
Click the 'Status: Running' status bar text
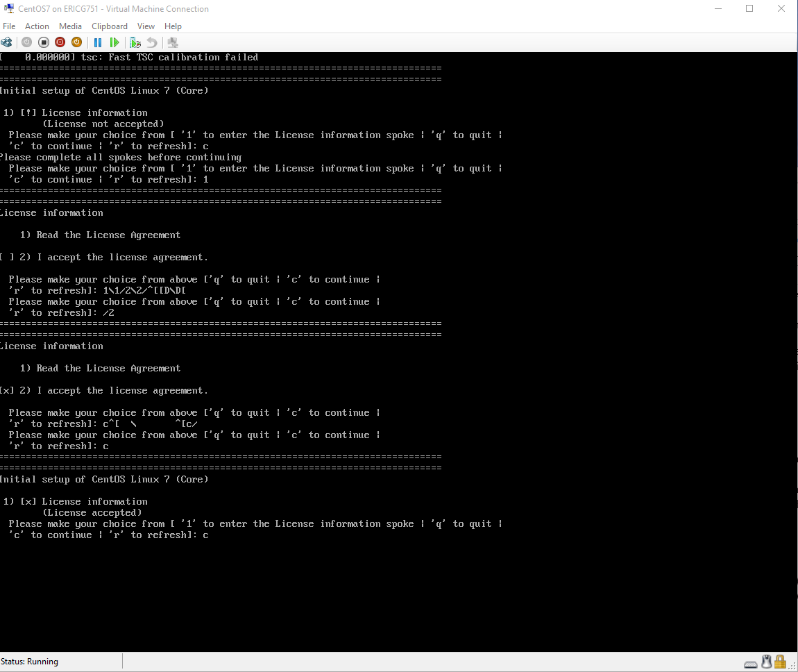tap(30, 662)
